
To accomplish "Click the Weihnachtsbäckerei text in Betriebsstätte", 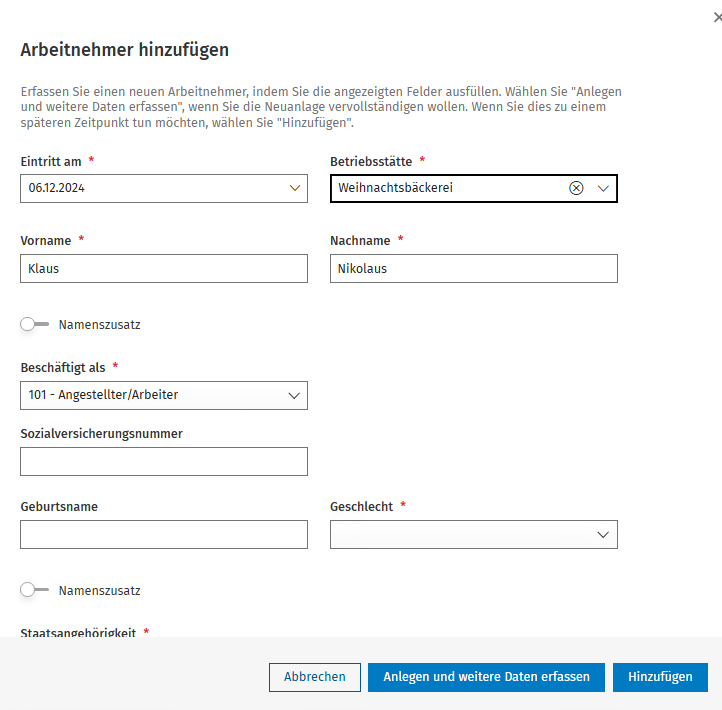I will 396,188.
